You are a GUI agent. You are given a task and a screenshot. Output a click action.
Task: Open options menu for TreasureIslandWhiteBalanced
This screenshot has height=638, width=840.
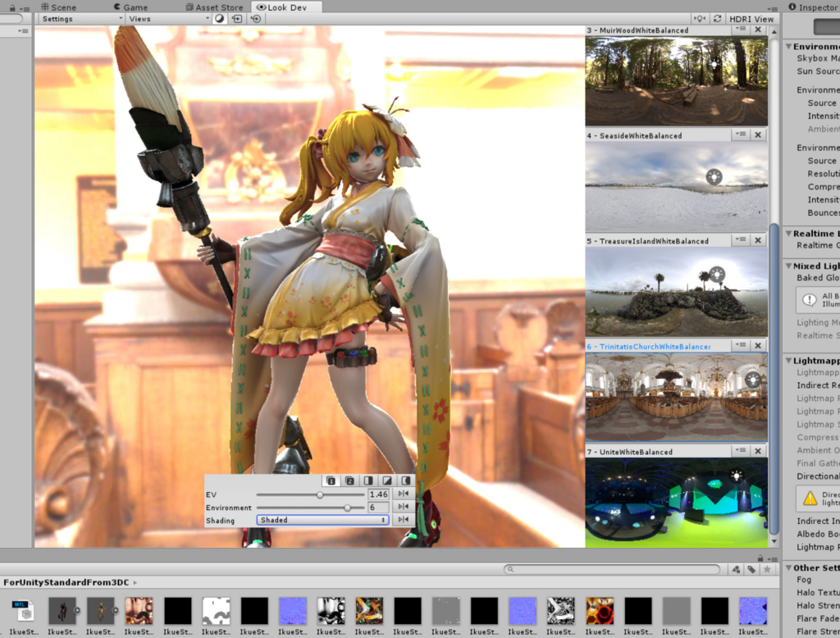(741, 240)
